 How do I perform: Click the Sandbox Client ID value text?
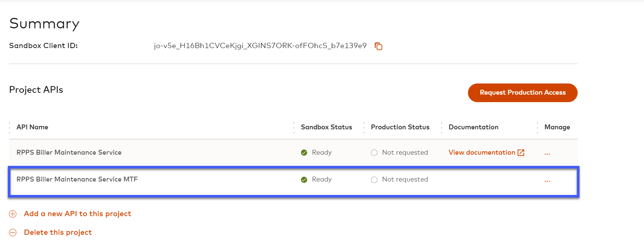pyautogui.click(x=260, y=46)
